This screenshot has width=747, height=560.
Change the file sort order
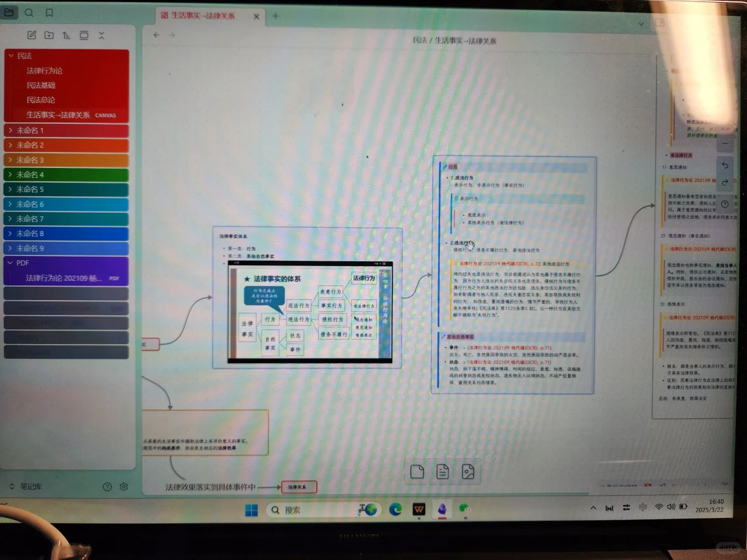[x=66, y=35]
